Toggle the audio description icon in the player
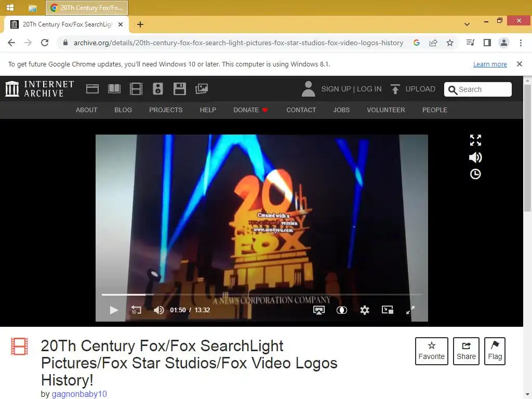The height and width of the screenshot is (399, 532). point(342,310)
